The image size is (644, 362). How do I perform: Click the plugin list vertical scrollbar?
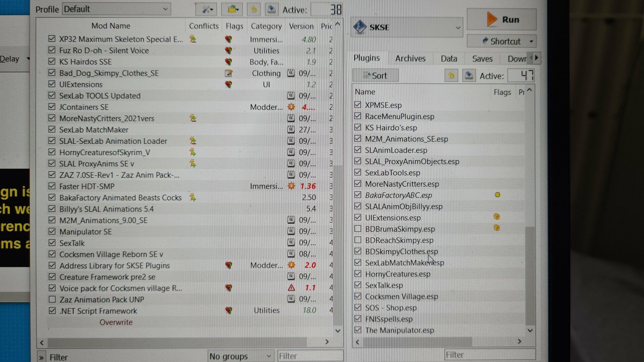(530, 276)
